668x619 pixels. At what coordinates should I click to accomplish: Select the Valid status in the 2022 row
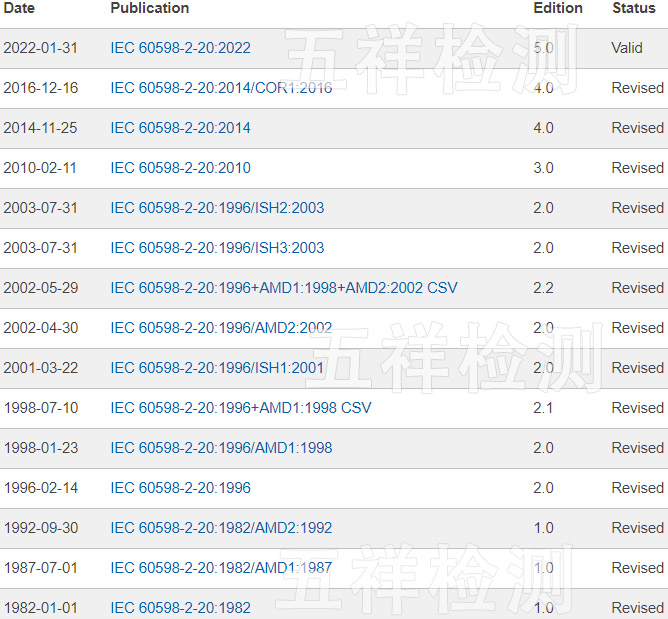[x=627, y=48]
